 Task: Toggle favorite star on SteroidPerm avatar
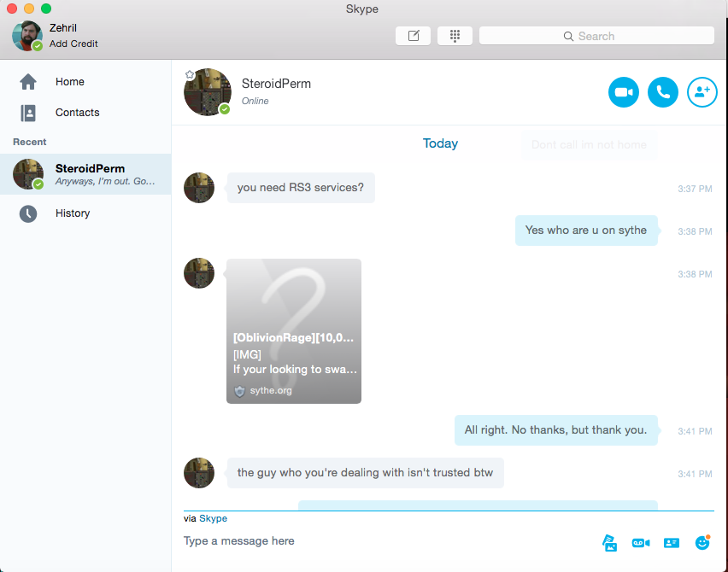[x=190, y=74]
